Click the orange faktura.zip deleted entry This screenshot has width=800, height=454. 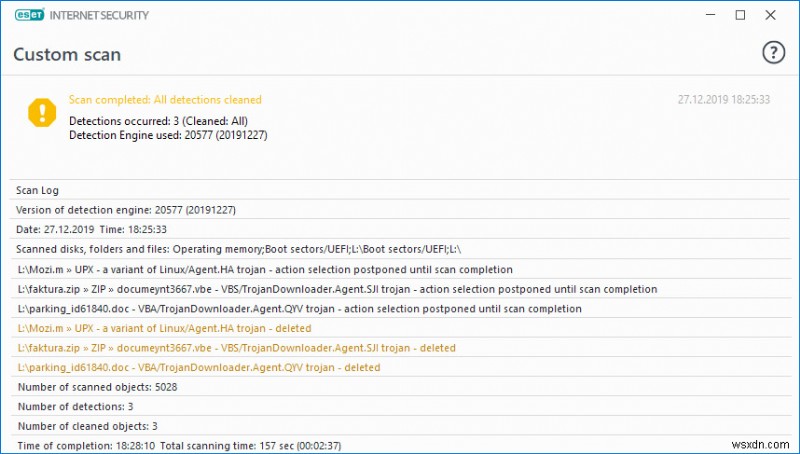[236, 348]
